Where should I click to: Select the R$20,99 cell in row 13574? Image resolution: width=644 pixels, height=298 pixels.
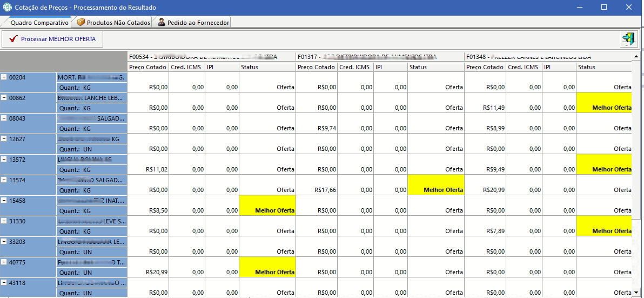pyautogui.click(x=485, y=185)
